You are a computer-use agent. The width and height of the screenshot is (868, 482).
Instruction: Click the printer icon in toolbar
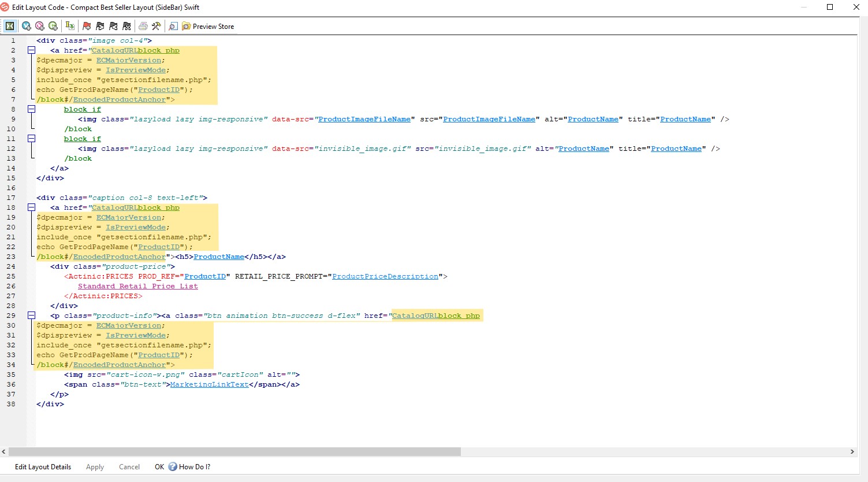pyautogui.click(x=143, y=26)
